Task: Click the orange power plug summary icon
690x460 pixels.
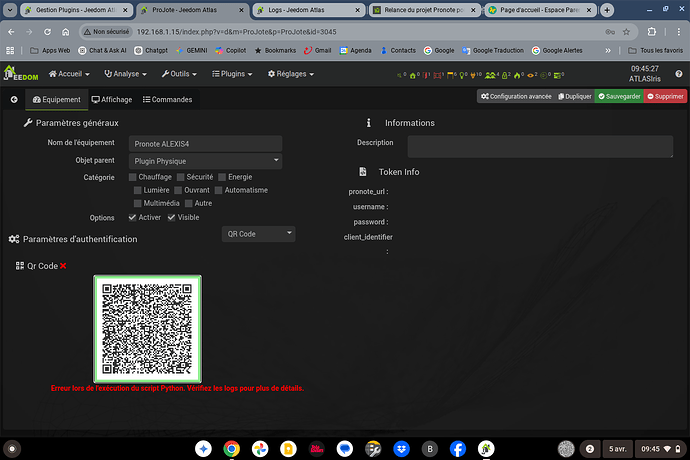Action: 473,76
